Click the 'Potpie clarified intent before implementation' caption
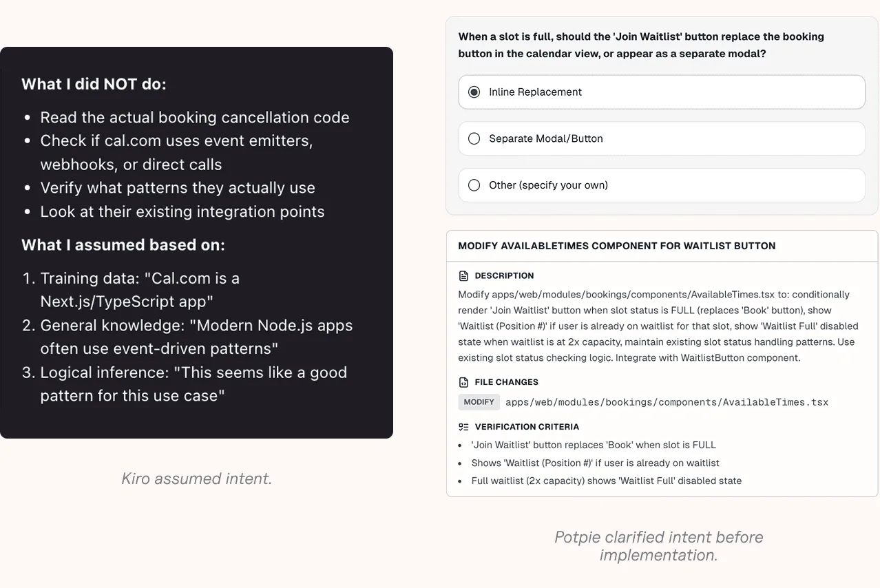 [x=659, y=546]
